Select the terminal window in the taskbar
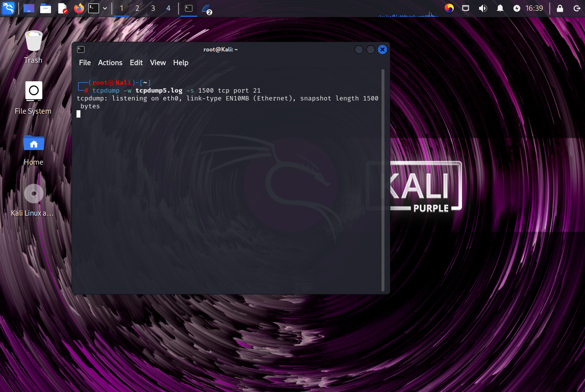The height and width of the screenshot is (392, 585). tap(189, 8)
